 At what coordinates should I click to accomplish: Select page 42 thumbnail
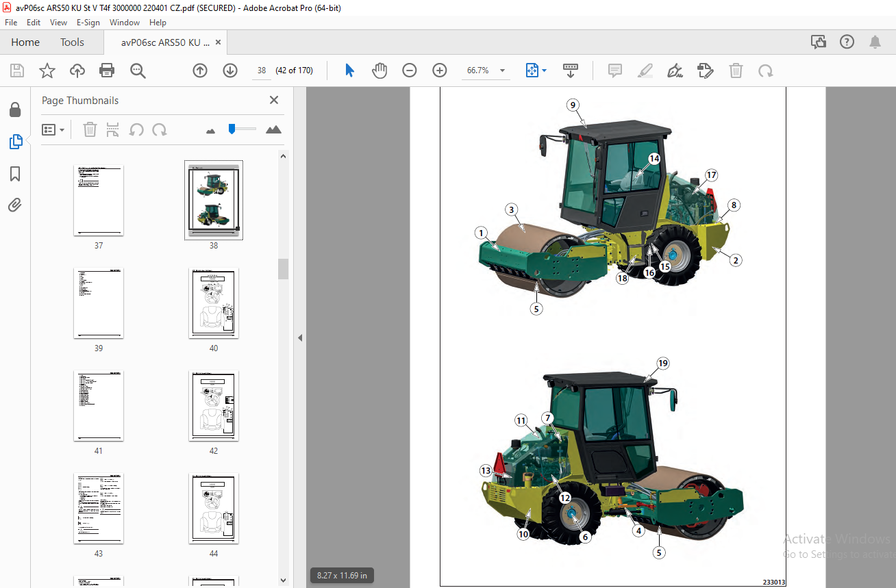[x=214, y=406]
